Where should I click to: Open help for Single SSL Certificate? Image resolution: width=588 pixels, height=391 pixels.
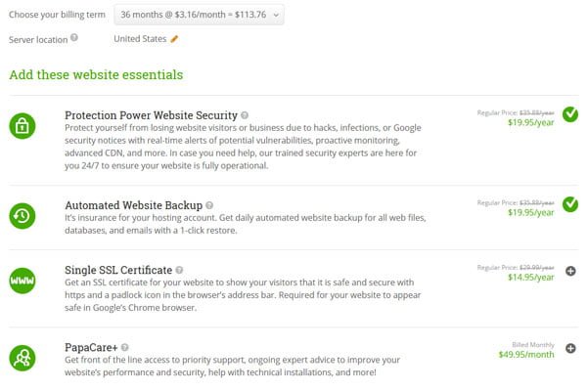tap(179, 270)
